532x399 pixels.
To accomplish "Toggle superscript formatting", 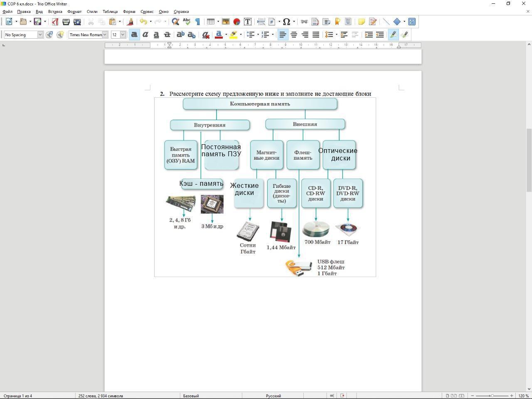I will 180,34.
